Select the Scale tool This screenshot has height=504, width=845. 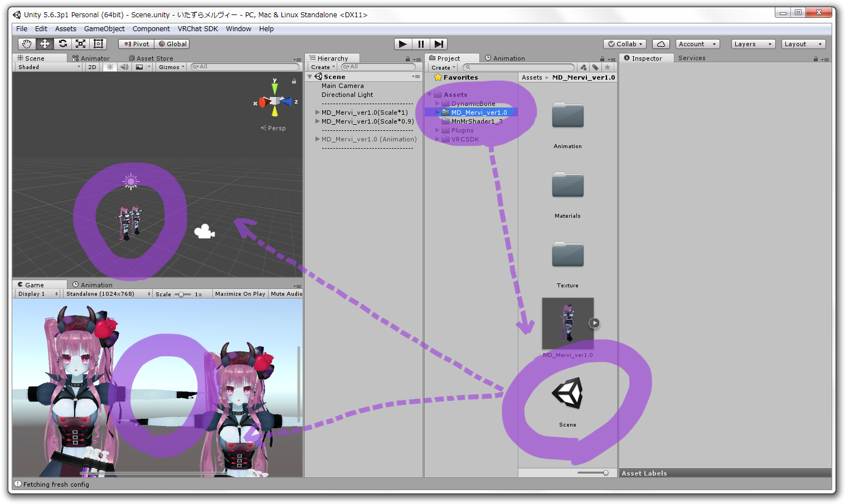pyautogui.click(x=81, y=44)
